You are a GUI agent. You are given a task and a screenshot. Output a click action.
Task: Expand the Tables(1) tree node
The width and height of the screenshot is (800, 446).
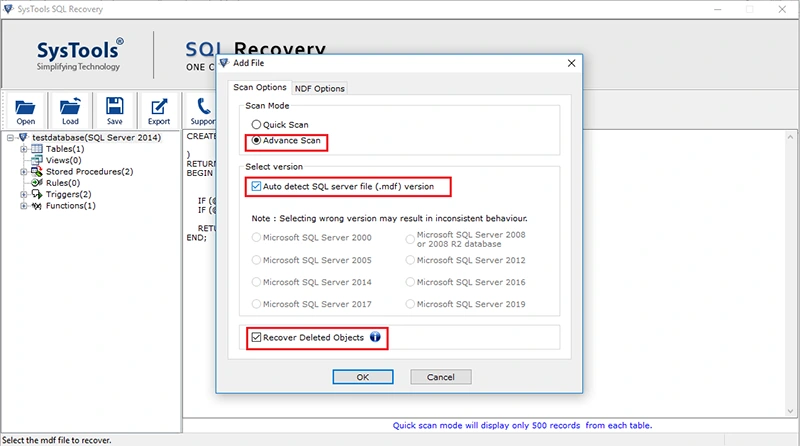click(x=23, y=149)
